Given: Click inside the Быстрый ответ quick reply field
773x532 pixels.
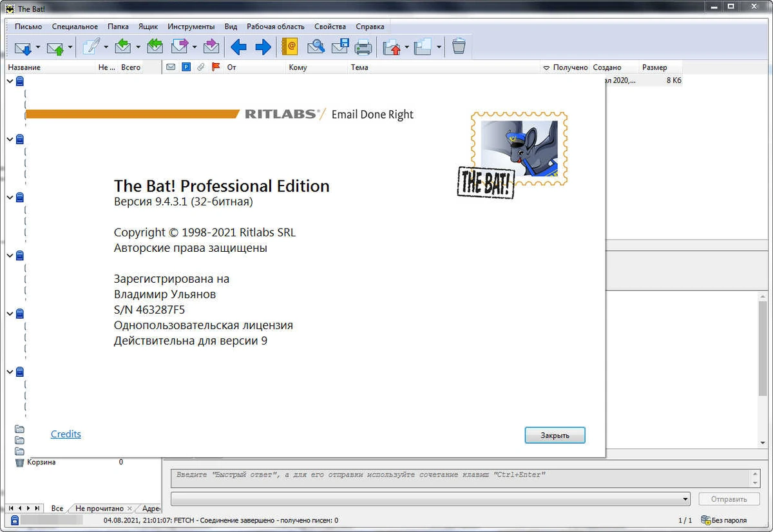Looking at the screenshot, I should 461,478.
